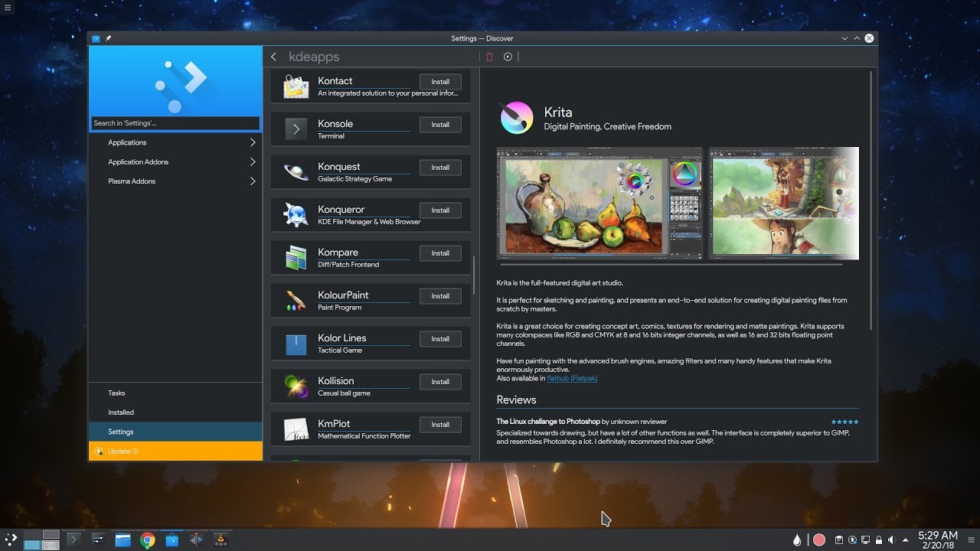Image resolution: width=980 pixels, height=551 pixels.
Task: Click the Kolor Lines app icon
Action: click(x=296, y=344)
